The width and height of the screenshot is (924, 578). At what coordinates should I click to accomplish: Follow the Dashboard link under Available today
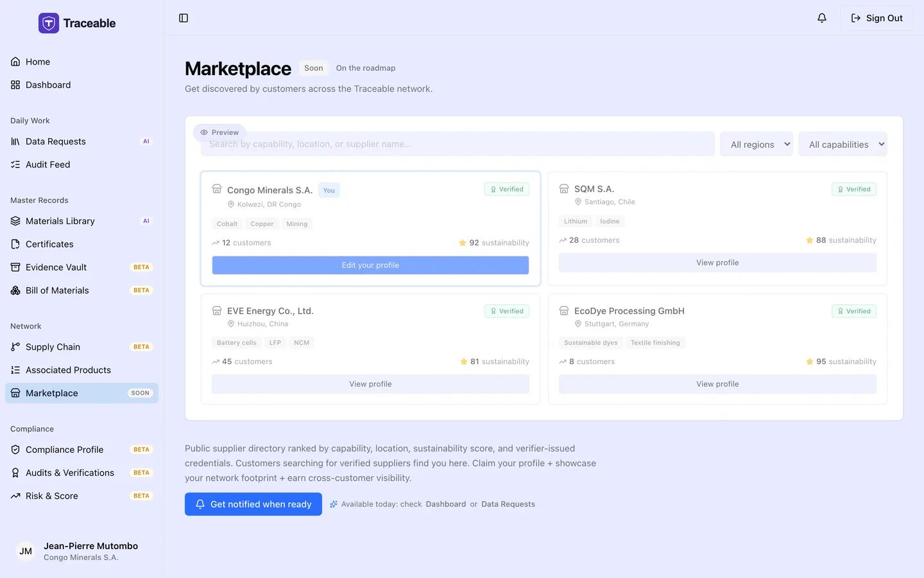[446, 504]
